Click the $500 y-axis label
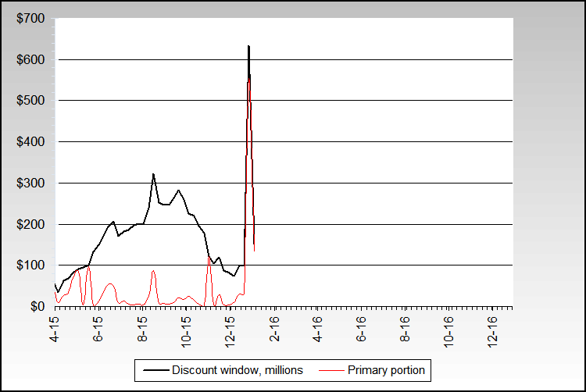586x392 pixels. click(x=30, y=101)
